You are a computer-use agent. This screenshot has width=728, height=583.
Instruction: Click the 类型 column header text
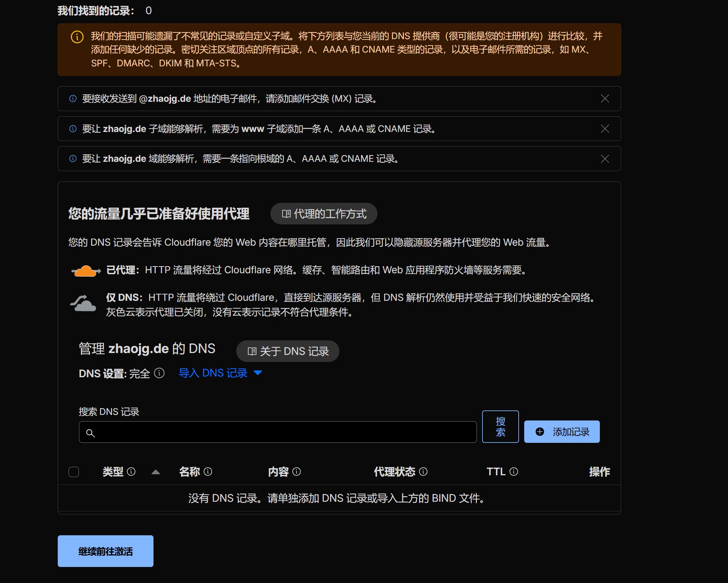pyautogui.click(x=113, y=472)
